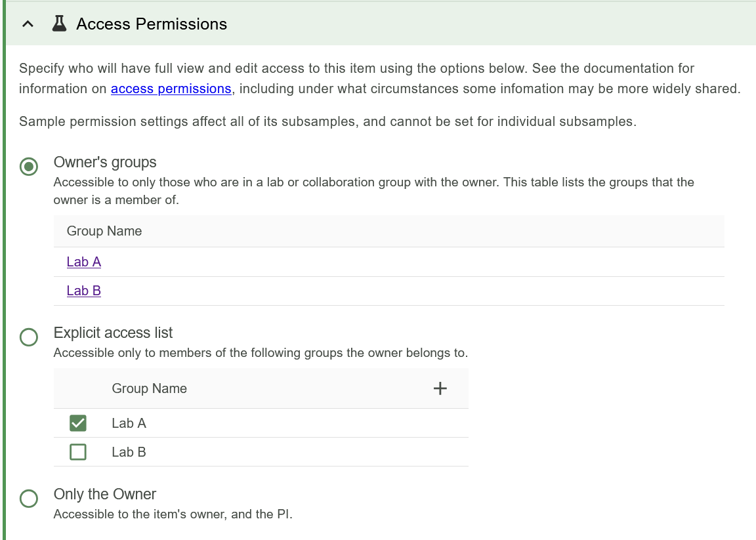Screen dimensions: 756x540
Task: Collapse the Access Permissions section chevron
Action: point(27,24)
